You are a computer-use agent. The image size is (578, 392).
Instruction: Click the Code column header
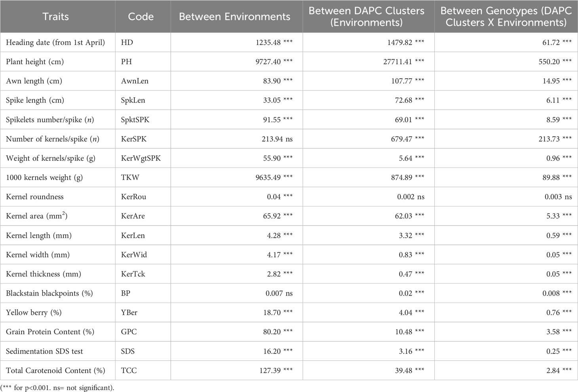pyautogui.click(x=141, y=17)
